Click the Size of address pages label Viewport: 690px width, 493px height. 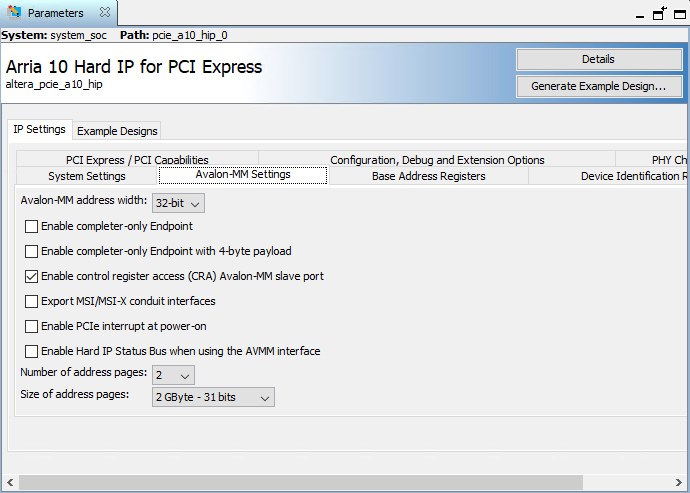click(x=75, y=394)
